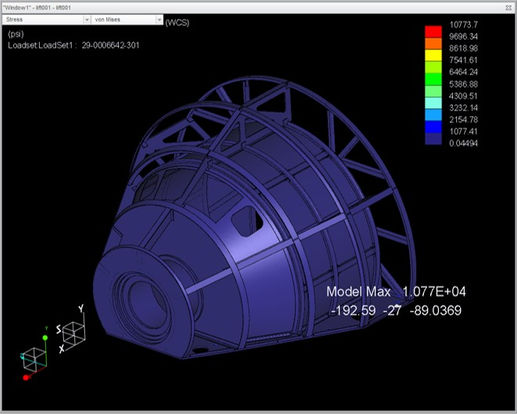The width and height of the screenshot is (517, 414).
Task: Click the -192.59 -27 -89.0369 coordinates text
Action: coord(396,311)
